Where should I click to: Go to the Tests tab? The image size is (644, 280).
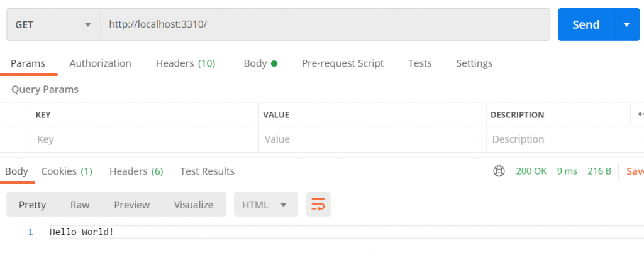[x=419, y=63]
